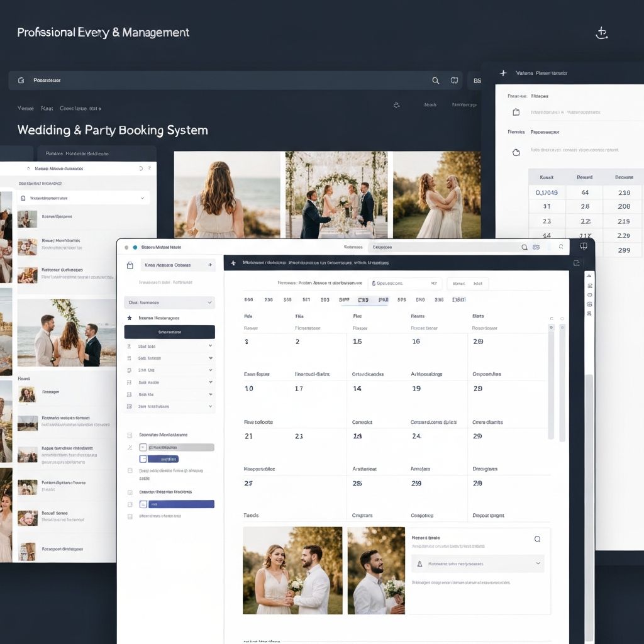Click the download icon in the top-right corner
This screenshot has width=644, height=644.
[x=601, y=33]
